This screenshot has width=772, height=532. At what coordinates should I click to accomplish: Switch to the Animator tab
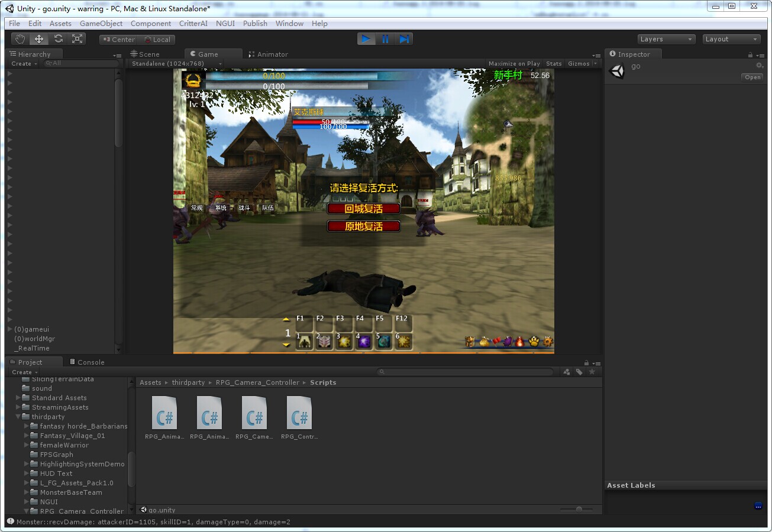click(x=268, y=54)
